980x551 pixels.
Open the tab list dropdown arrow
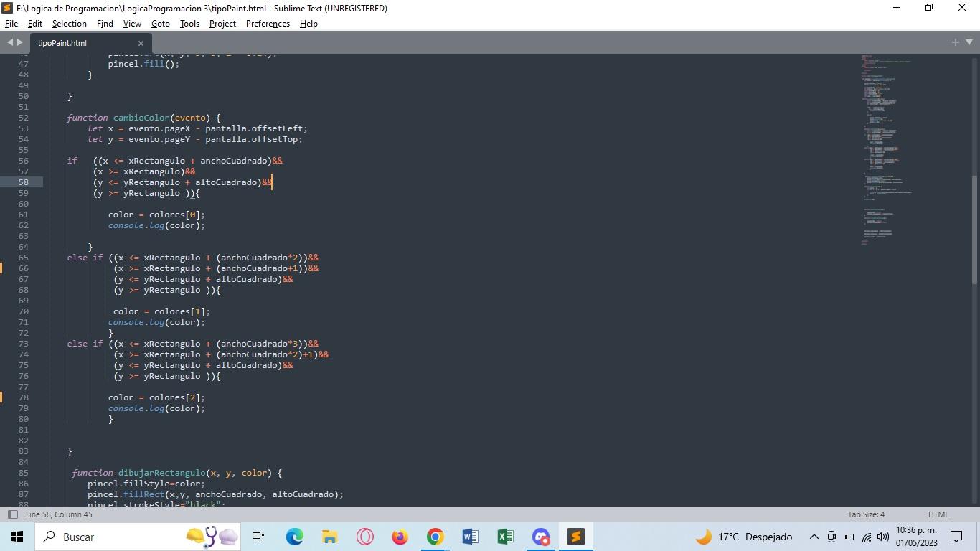(x=969, y=43)
